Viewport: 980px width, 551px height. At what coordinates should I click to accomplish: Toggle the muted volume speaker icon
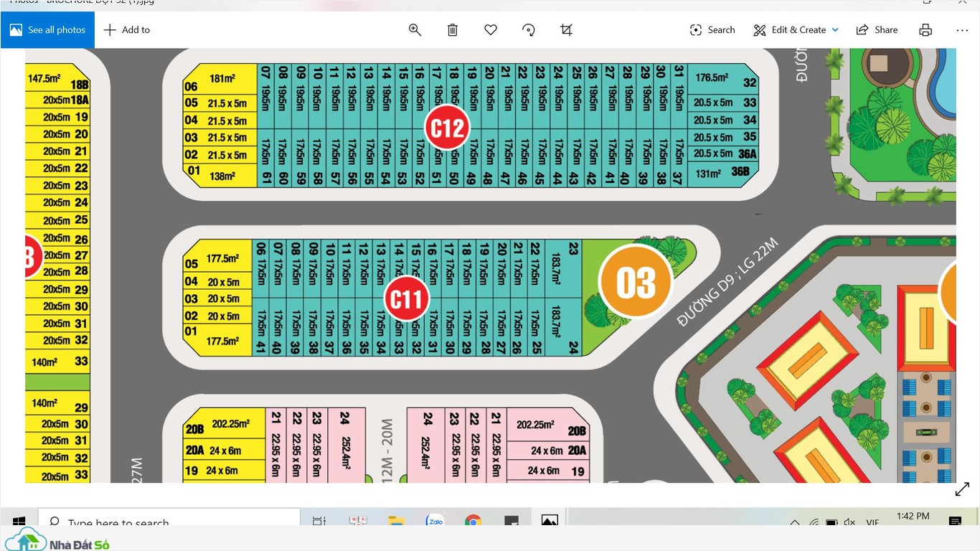(x=850, y=522)
